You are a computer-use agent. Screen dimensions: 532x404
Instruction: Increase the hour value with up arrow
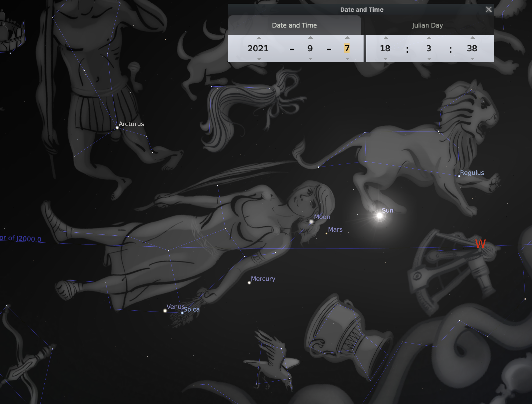[x=386, y=38]
